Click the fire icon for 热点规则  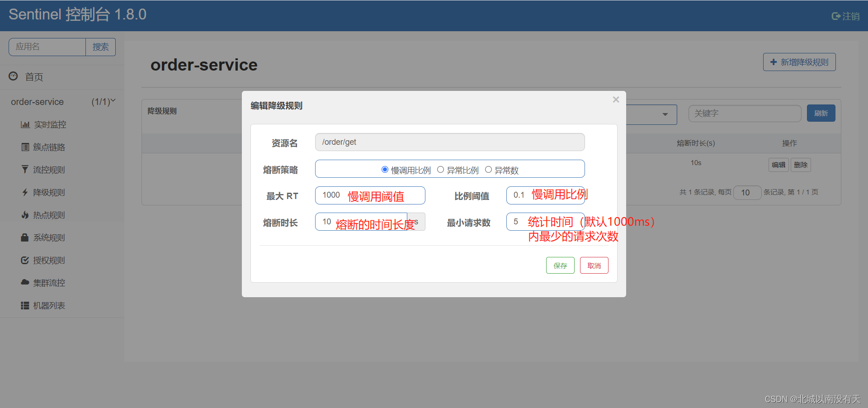click(x=25, y=215)
